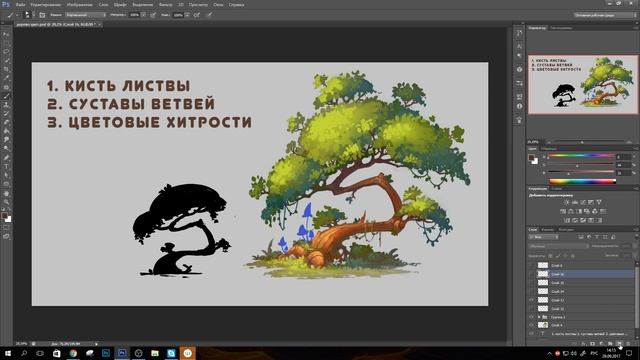Toggle lock transparent pixels
This screenshot has height=360, width=640.
click(x=550, y=256)
